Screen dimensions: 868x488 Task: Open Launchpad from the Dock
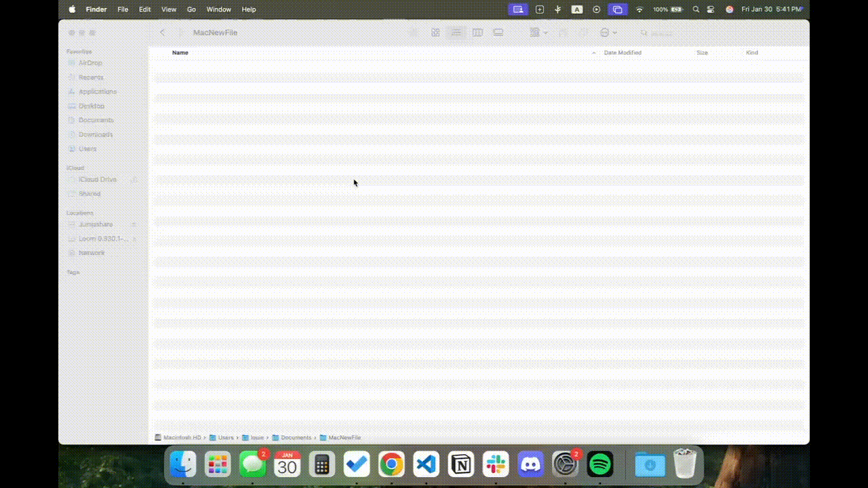(x=218, y=464)
